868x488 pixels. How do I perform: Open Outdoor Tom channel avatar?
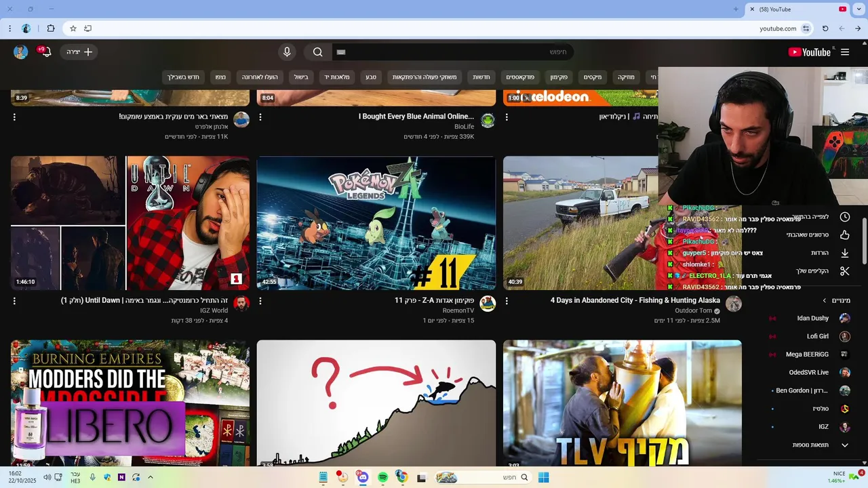(734, 304)
